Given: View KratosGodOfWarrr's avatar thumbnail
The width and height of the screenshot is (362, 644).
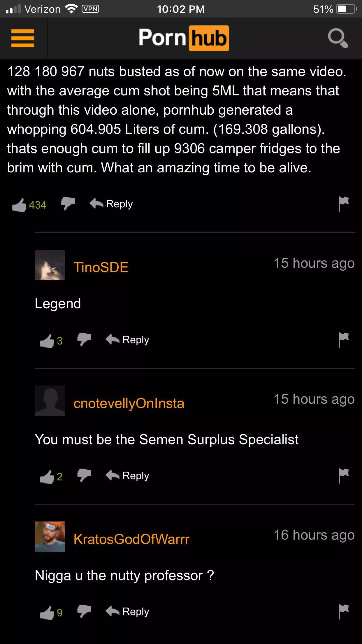Looking at the screenshot, I should 50,537.
